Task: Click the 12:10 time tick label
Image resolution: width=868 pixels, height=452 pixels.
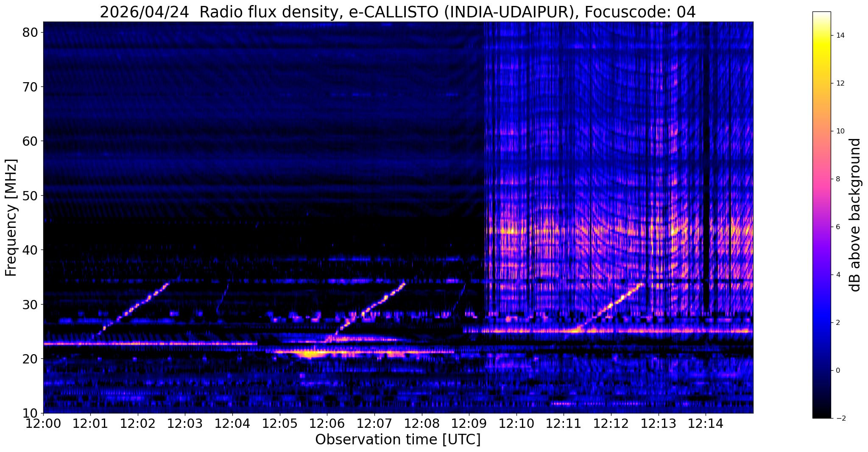Action: coord(516,423)
